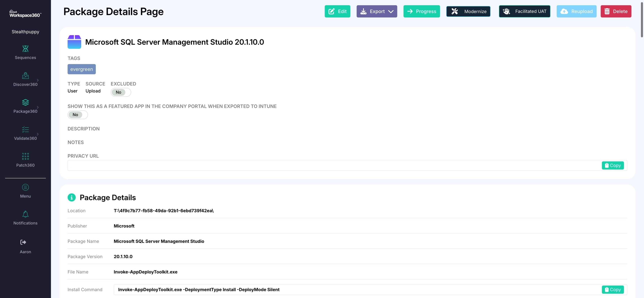Expand the Validate360 submenu arrow
Screen dimensions: 644x298
(38, 134)
